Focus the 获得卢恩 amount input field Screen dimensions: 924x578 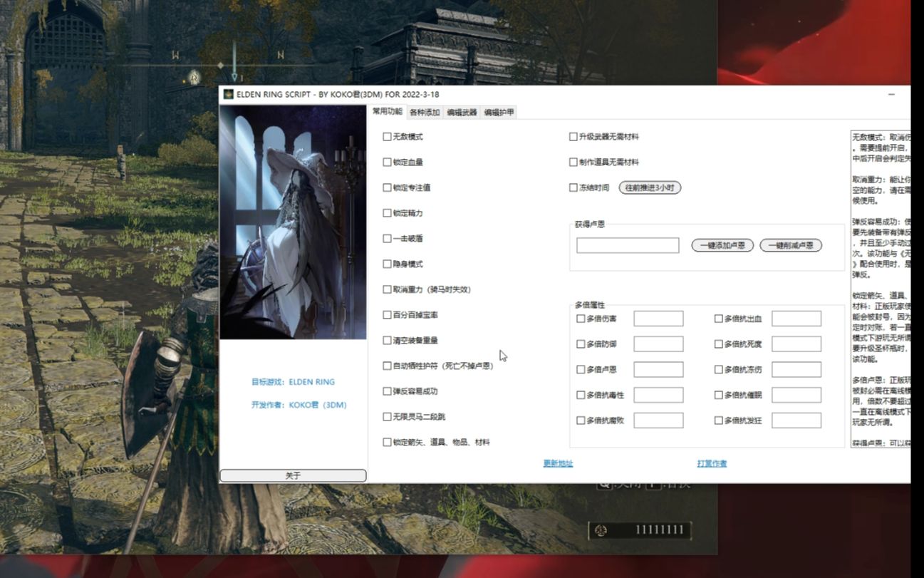tap(628, 245)
